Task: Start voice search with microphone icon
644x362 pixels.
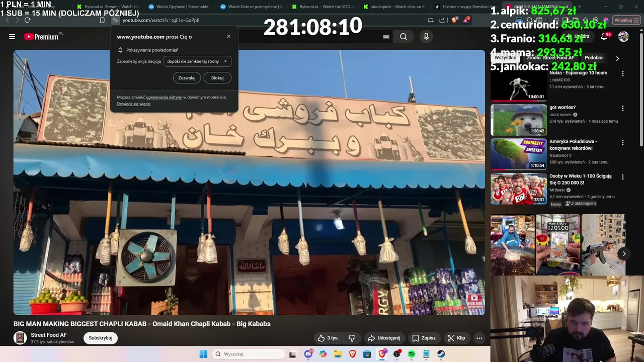Action: [426, 37]
